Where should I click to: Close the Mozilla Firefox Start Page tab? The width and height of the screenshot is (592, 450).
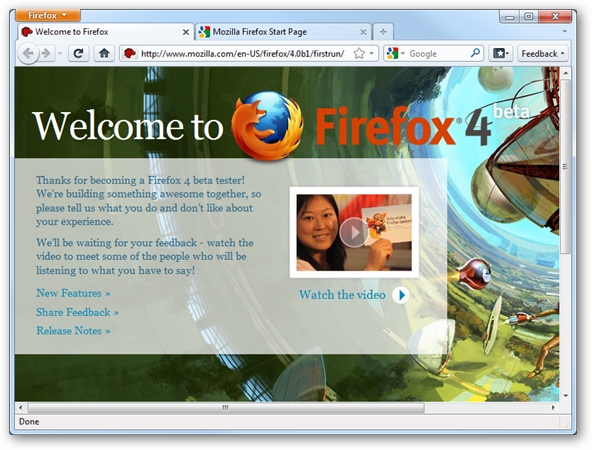click(x=363, y=32)
